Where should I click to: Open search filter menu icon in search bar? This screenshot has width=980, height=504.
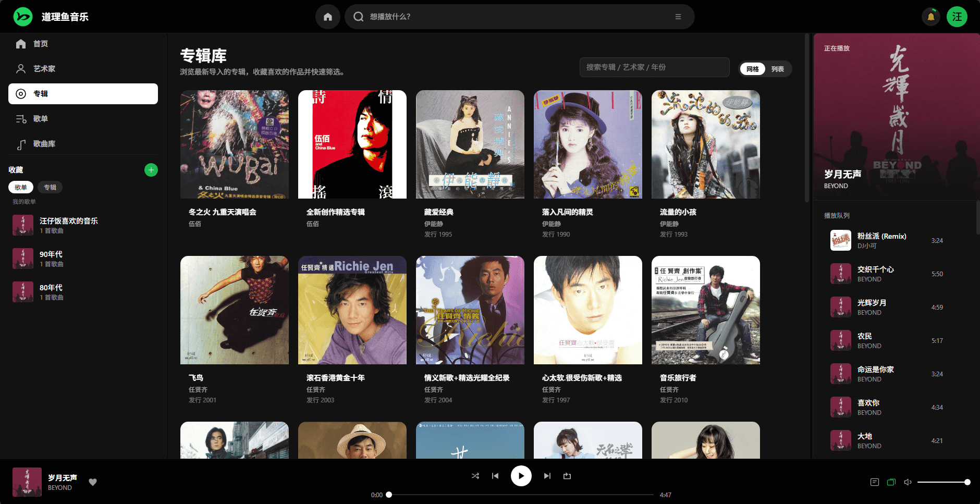coord(678,17)
